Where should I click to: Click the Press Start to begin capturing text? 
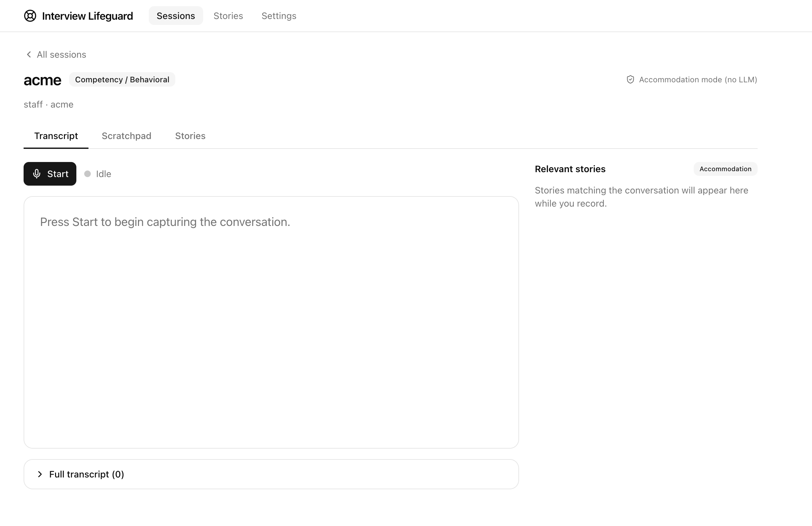165,222
